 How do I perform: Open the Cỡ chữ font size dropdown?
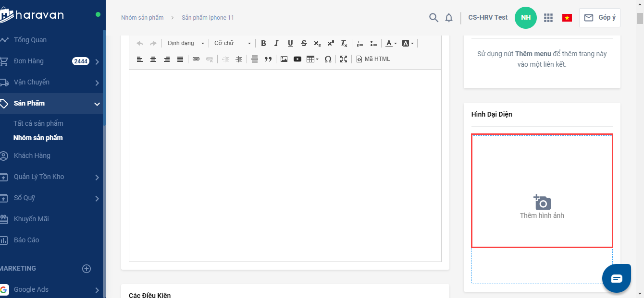pos(233,43)
